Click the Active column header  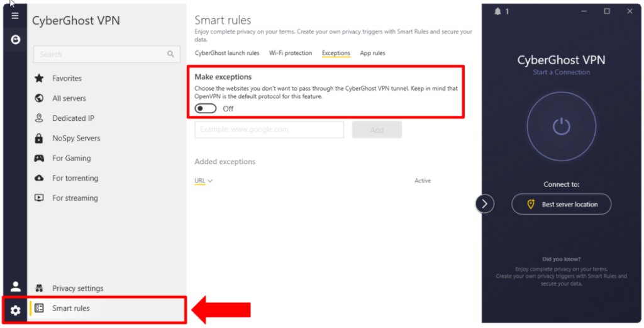pos(423,181)
